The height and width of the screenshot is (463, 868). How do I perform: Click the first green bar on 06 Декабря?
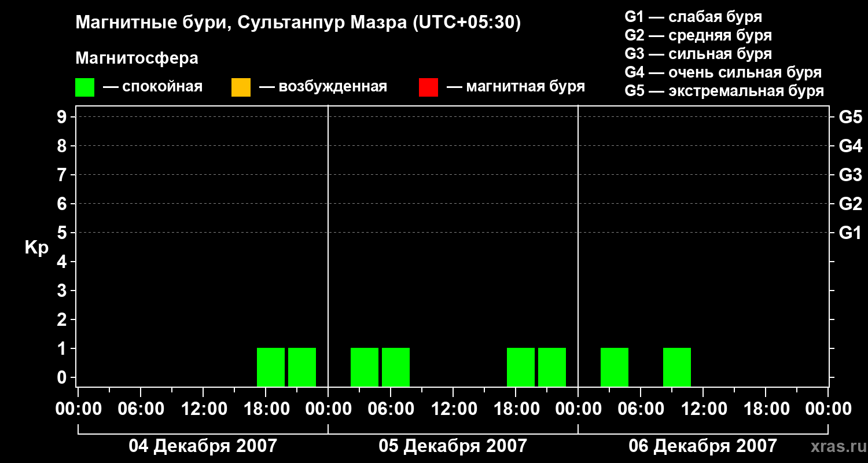pyautogui.click(x=615, y=367)
